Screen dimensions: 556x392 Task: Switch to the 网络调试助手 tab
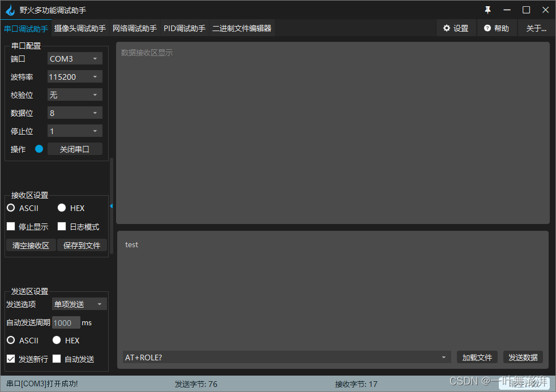click(135, 28)
